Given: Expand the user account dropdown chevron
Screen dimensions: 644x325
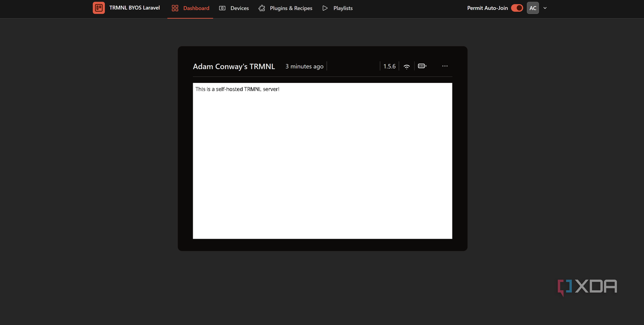Looking at the screenshot, I should pyautogui.click(x=545, y=8).
